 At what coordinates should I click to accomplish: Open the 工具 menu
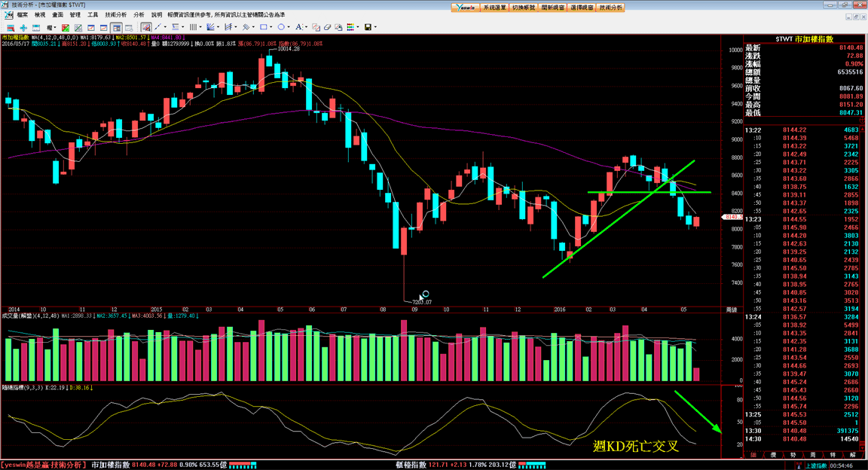click(x=93, y=15)
